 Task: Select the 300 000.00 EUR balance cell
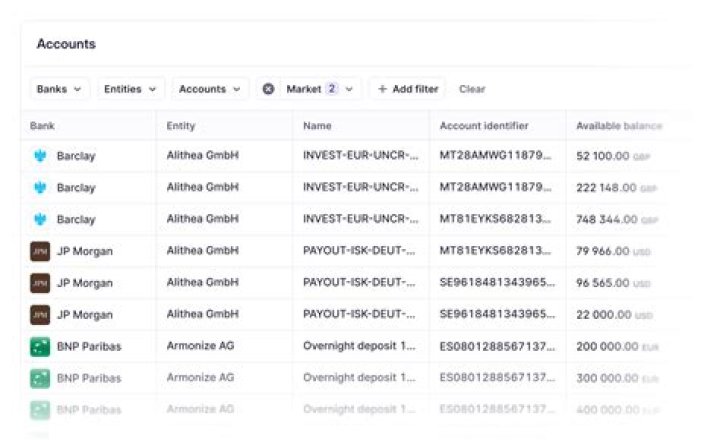[x=618, y=378]
